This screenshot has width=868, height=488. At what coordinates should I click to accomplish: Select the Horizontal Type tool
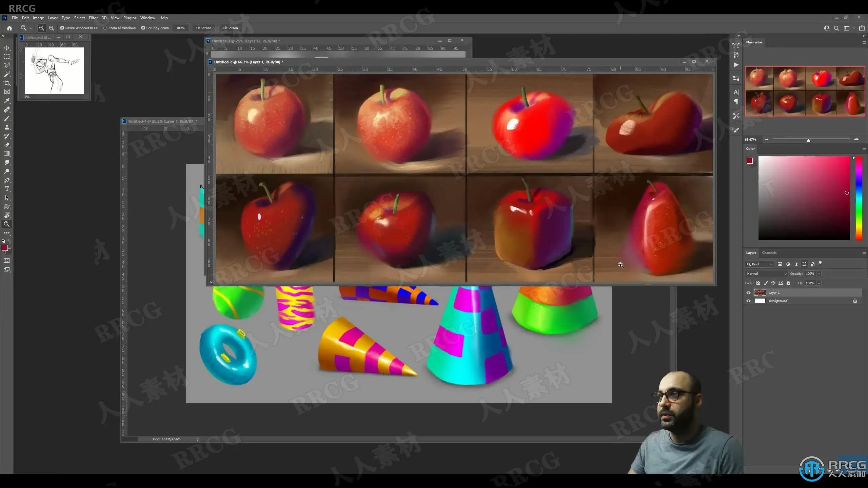coord(7,189)
